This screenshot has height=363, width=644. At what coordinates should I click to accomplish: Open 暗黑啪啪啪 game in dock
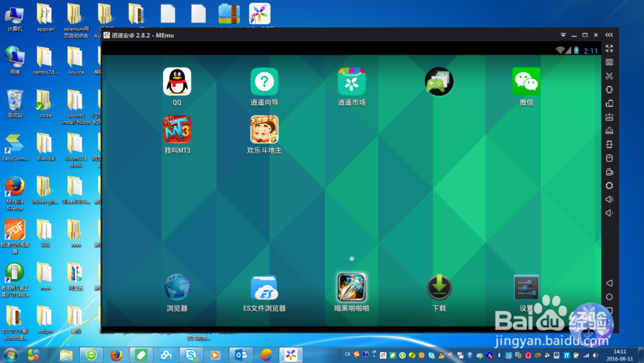[352, 288]
